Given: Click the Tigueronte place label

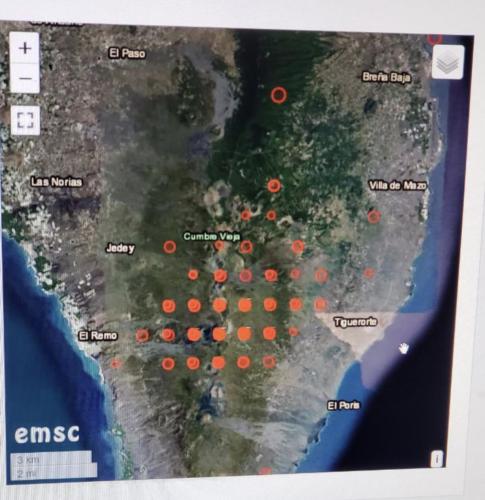Looking at the screenshot, I should [x=356, y=322].
